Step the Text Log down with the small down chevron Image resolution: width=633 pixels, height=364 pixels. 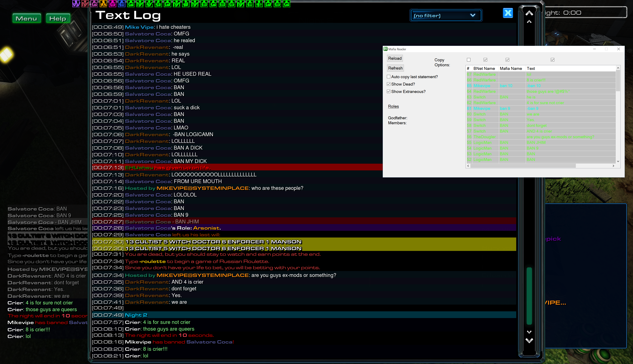tap(529, 332)
